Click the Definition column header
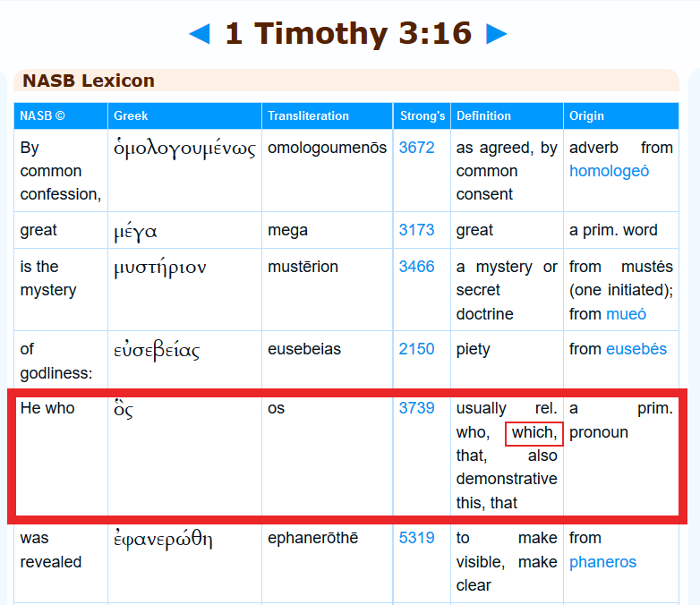The height and width of the screenshot is (605, 700). [x=508, y=116]
